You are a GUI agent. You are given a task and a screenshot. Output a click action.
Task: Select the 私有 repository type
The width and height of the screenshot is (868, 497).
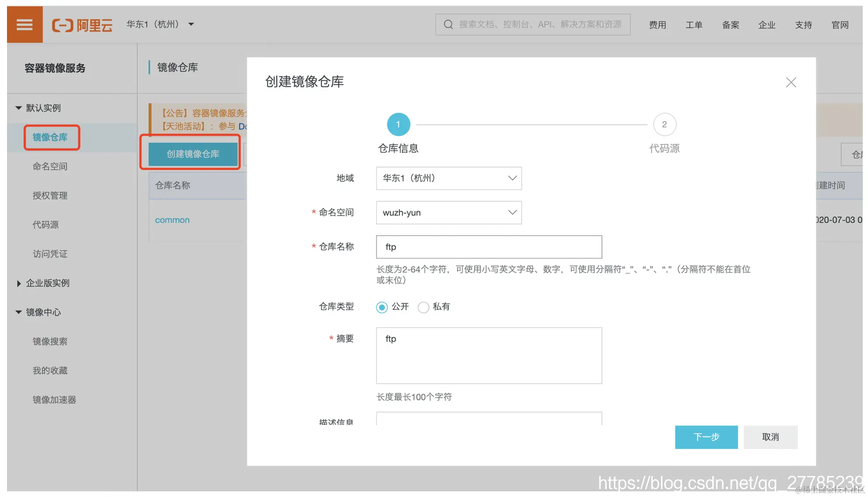(x=423, y=307)
